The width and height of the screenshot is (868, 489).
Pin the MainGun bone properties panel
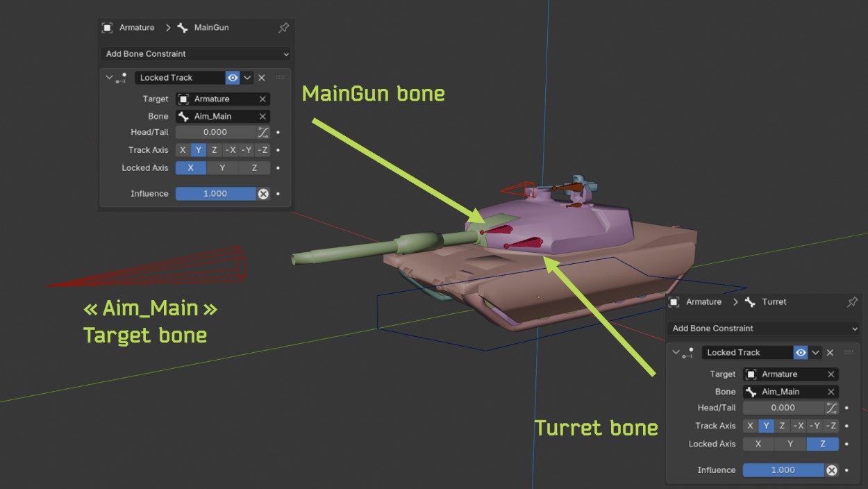coord(283,28)
